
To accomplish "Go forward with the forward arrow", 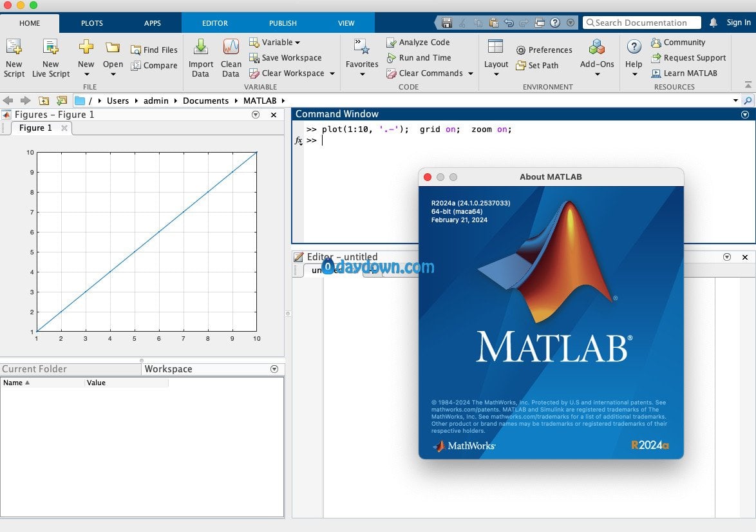I will 25,100.
